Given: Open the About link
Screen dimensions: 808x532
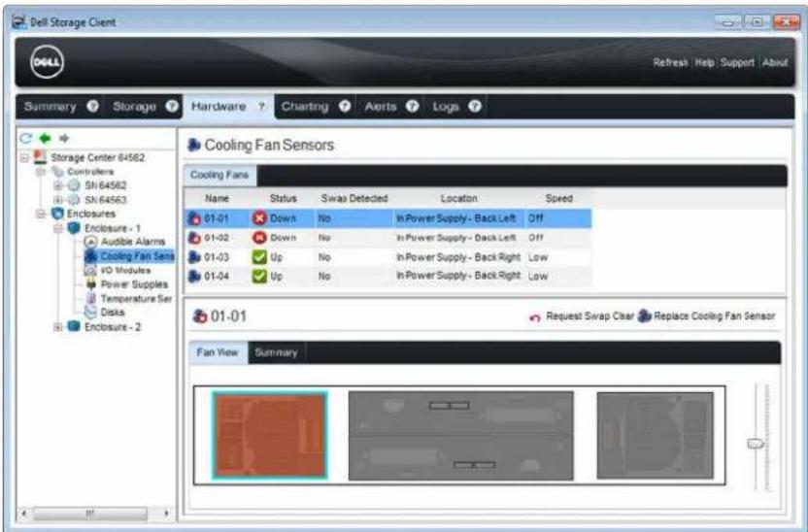Looking at the screenshot, I should tap(775, 62).
